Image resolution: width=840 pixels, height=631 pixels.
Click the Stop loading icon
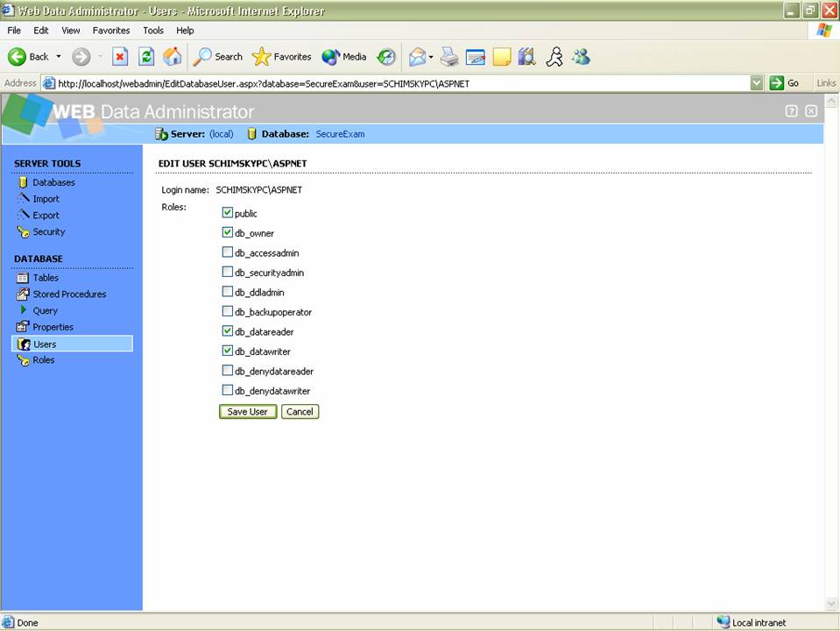[120, 56]
